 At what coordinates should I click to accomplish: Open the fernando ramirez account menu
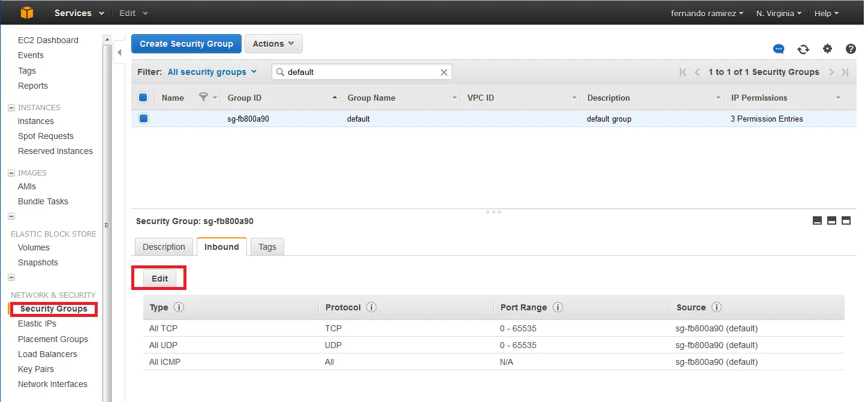(x=707, y=13)
